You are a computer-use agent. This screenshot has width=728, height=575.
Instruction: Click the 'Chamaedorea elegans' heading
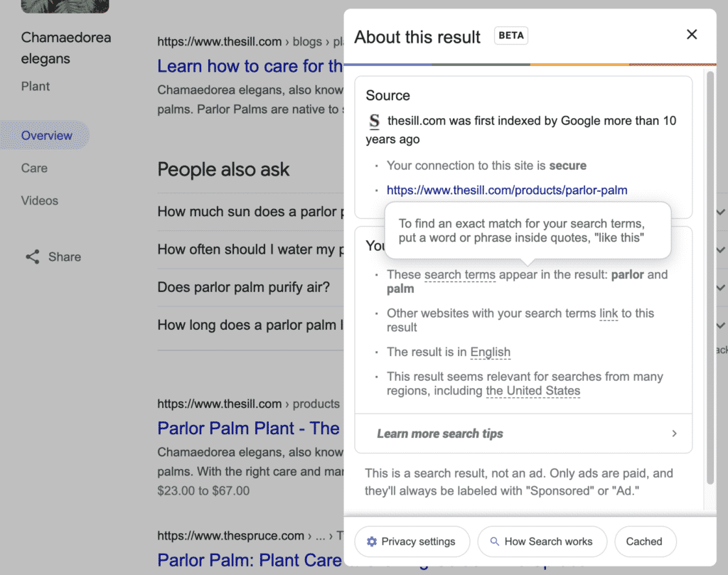pos(66,48)
